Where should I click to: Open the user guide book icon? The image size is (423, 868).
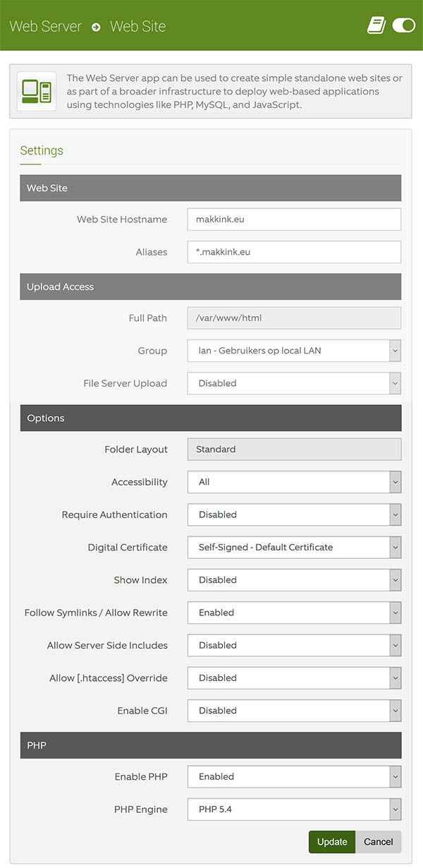coord(376,25)
